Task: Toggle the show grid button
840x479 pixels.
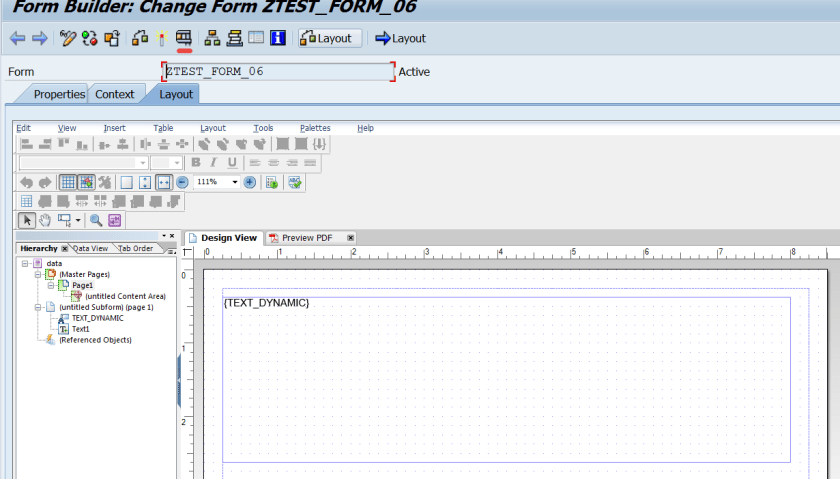Action: (68, 182)
